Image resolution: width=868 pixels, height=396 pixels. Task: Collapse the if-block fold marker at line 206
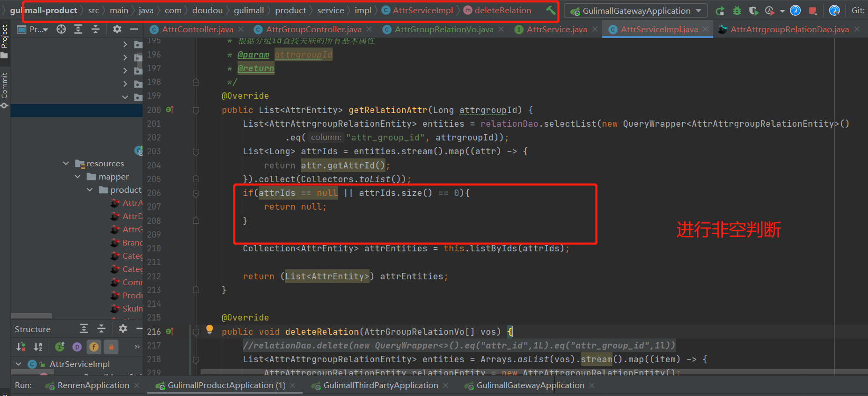pyautogui.click(x=196, y=193)
